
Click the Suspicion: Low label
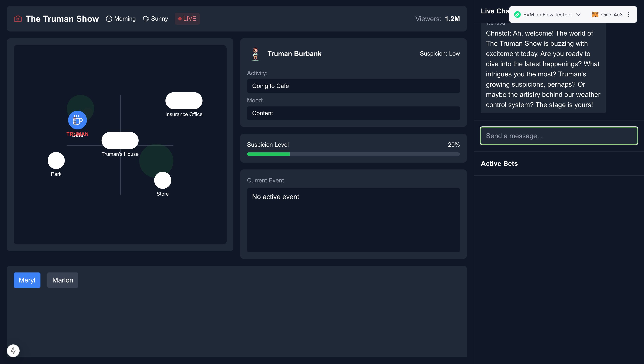click(440, 53)
